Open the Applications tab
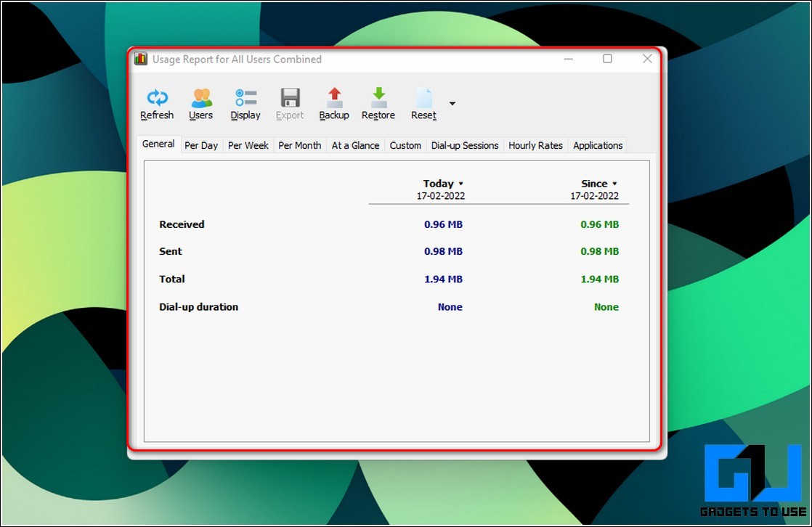Image resolution: width=812 pixels, height=527 pixels. click(598, 145)
